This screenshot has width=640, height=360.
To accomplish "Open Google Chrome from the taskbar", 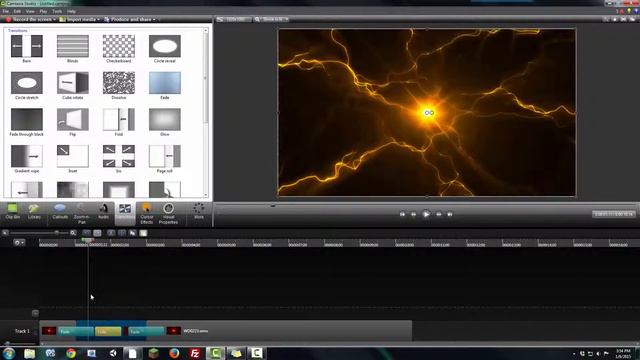I will click(71, 353).
